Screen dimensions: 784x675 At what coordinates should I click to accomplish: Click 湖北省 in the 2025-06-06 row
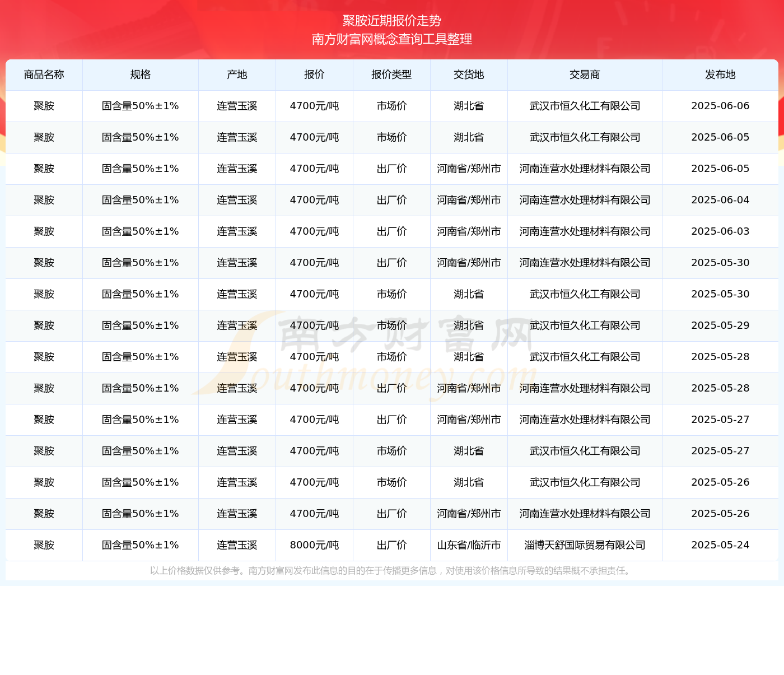[469, 106]
